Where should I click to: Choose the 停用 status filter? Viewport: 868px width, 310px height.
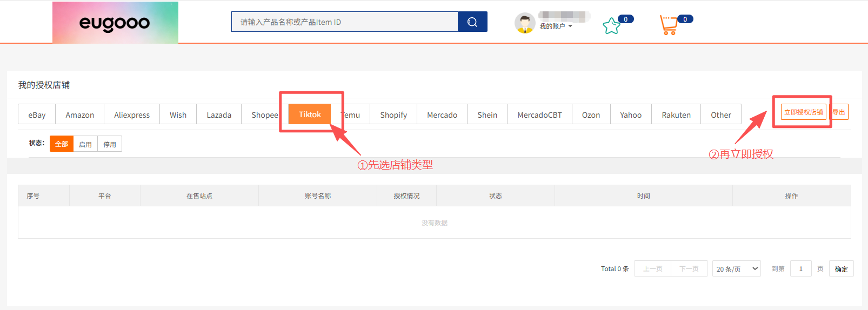(110, 144)
